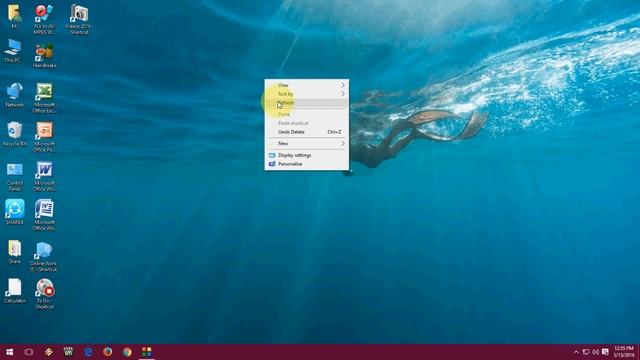Choose Paste shortcut in the context menu
The width and height of the screenshot is (640, 360).
click(x=307, y=123)
